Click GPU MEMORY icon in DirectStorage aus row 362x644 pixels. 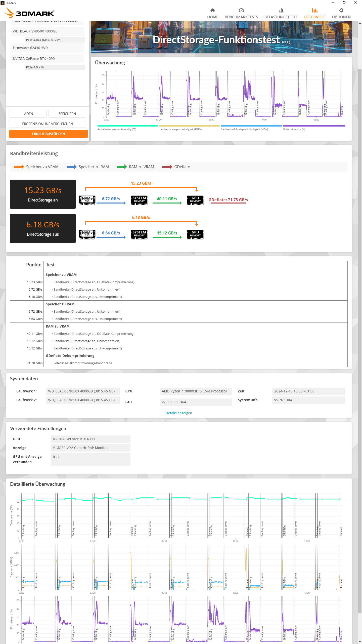click(x=195, y=234)
